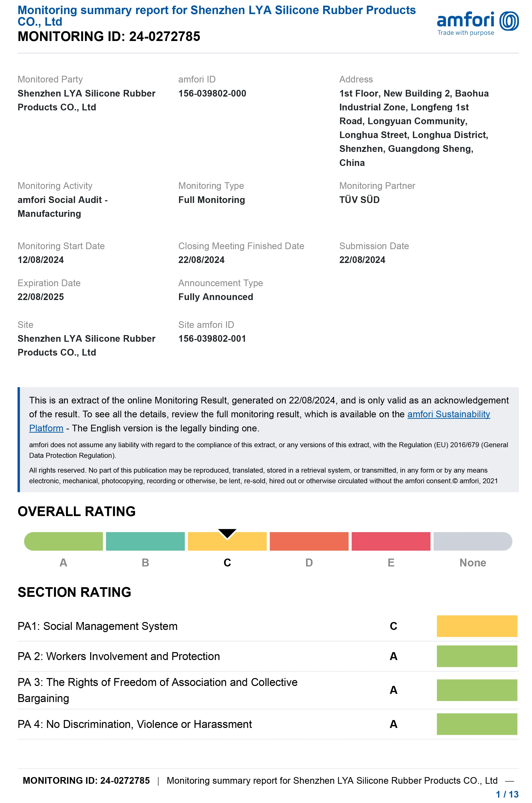Click the footer 'MONITORING ID: 24-0272785' text
The width and height of the screenshot is (532, 803).
point(86,781)
